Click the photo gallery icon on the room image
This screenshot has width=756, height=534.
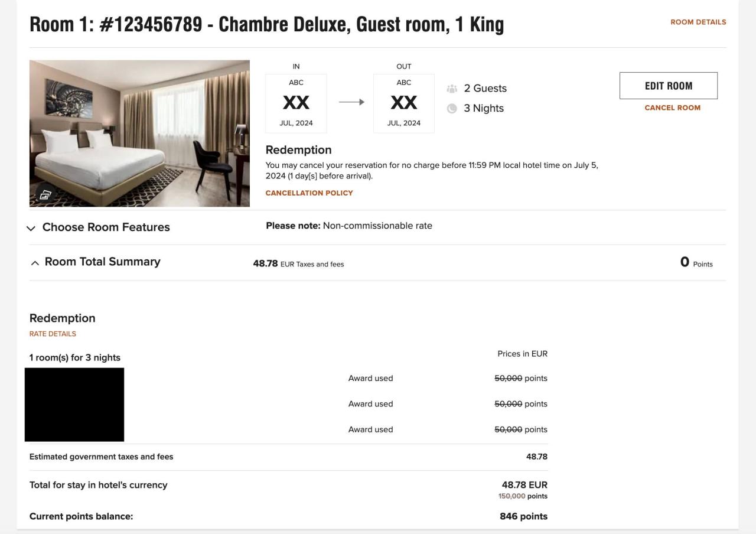[45, 195]
